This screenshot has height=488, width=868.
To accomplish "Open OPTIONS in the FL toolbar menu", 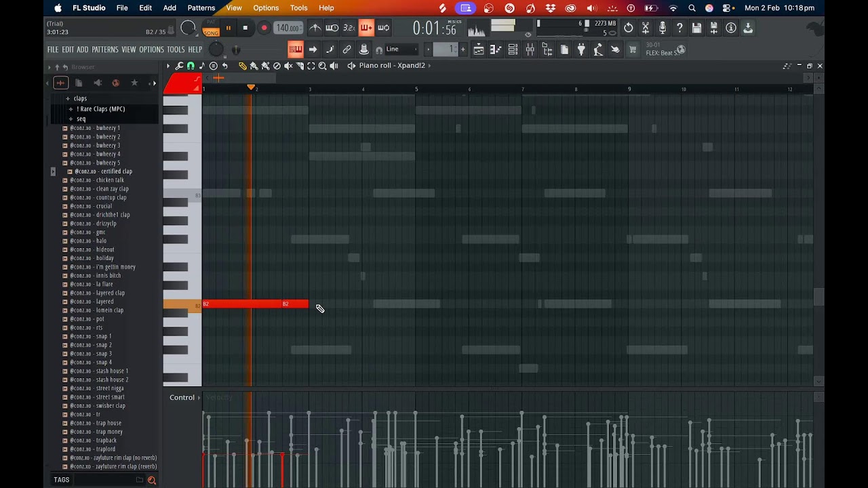I will click(151, 49).
